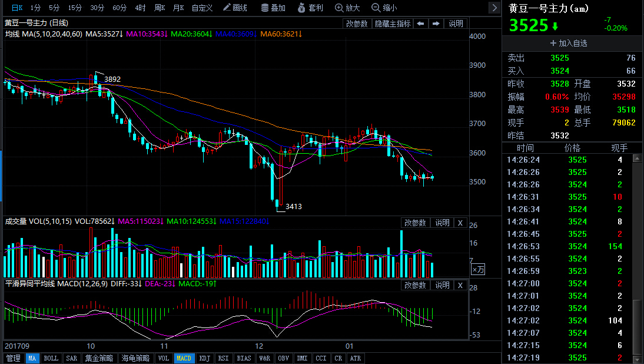Zoom in with 放大 magnifier
Image resolution: width=644 pixels, height=364 pixels.
click(347, 8)
